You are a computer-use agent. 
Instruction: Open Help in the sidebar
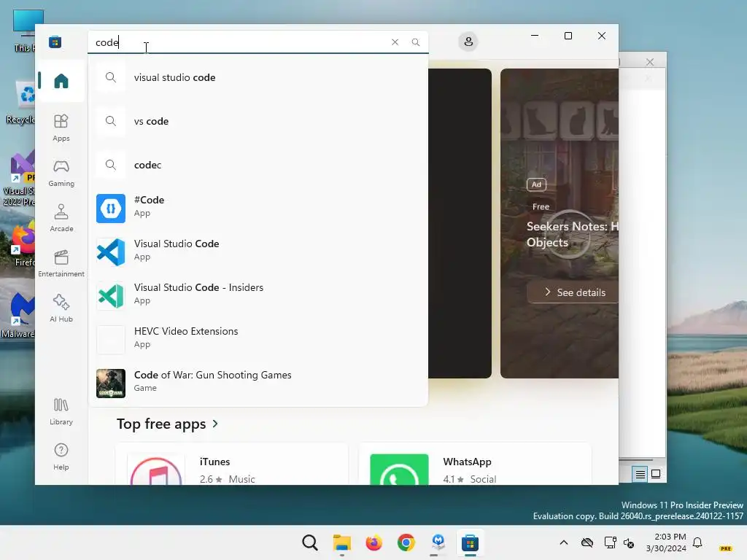coord(61,456)
